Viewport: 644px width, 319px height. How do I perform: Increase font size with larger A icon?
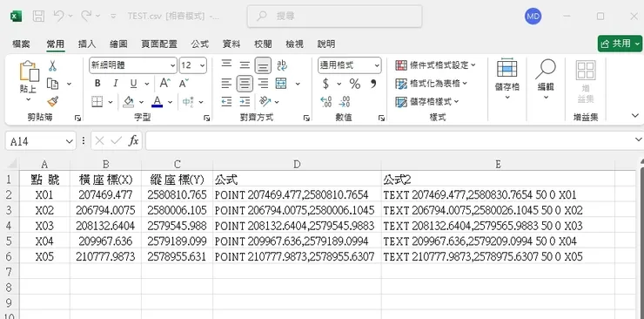click(165, 84)
